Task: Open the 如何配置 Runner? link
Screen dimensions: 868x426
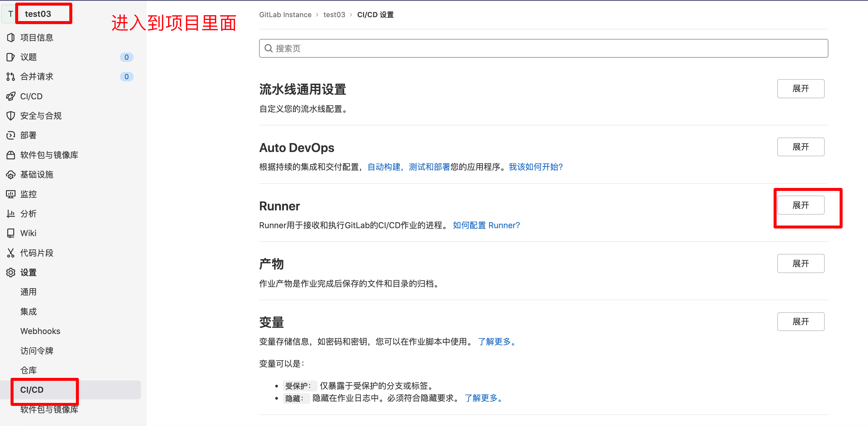Action: point(486,225)
